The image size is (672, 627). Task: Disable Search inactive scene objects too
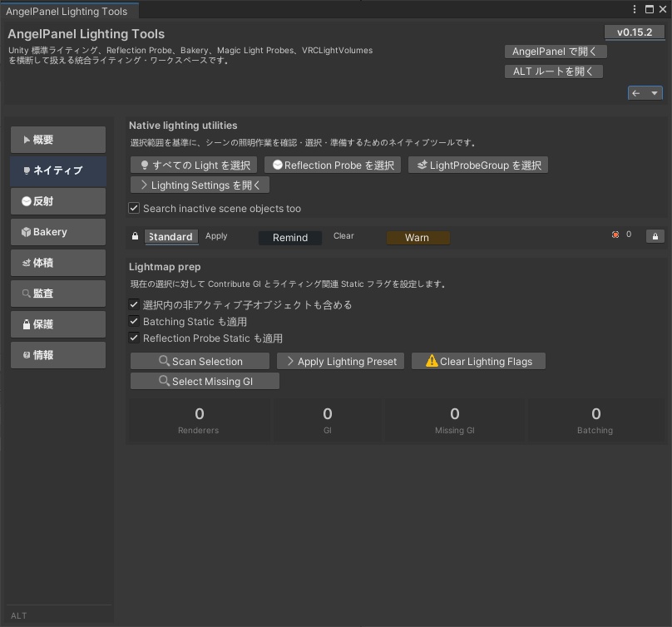click(x=134, y=208)
